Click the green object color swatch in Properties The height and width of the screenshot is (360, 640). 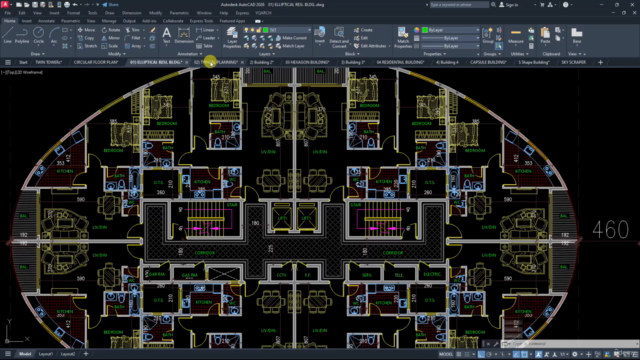[x=425, y=30]
